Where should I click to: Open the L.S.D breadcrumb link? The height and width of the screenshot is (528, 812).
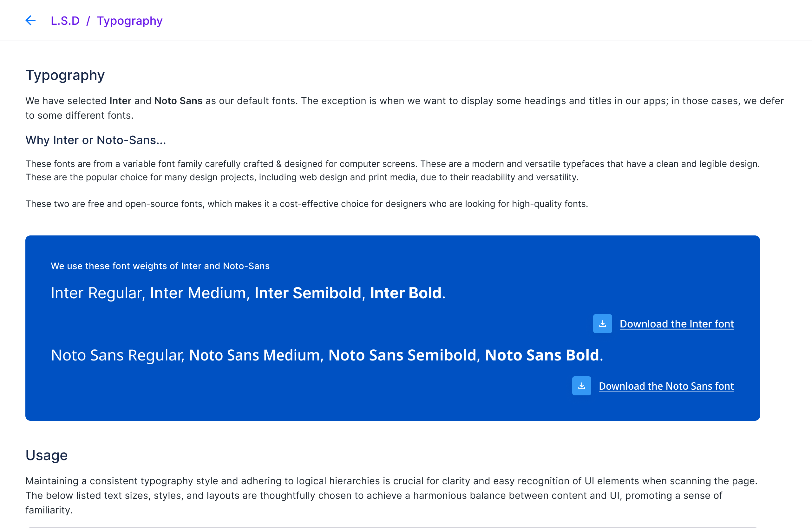[x=65, y=21]
